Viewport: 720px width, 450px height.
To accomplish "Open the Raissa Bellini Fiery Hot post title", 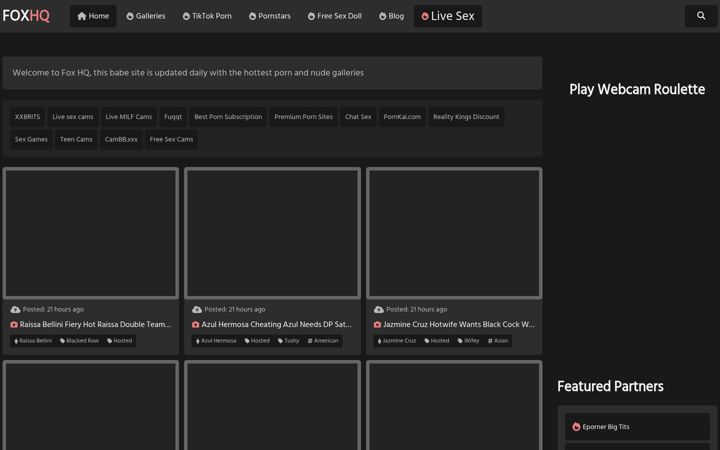I will click(95, 325).
